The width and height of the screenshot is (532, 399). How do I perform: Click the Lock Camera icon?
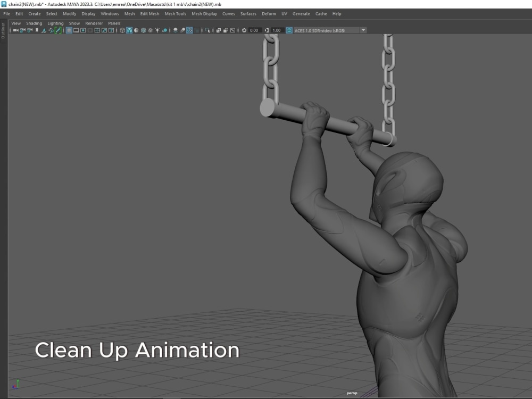point(22,30)
